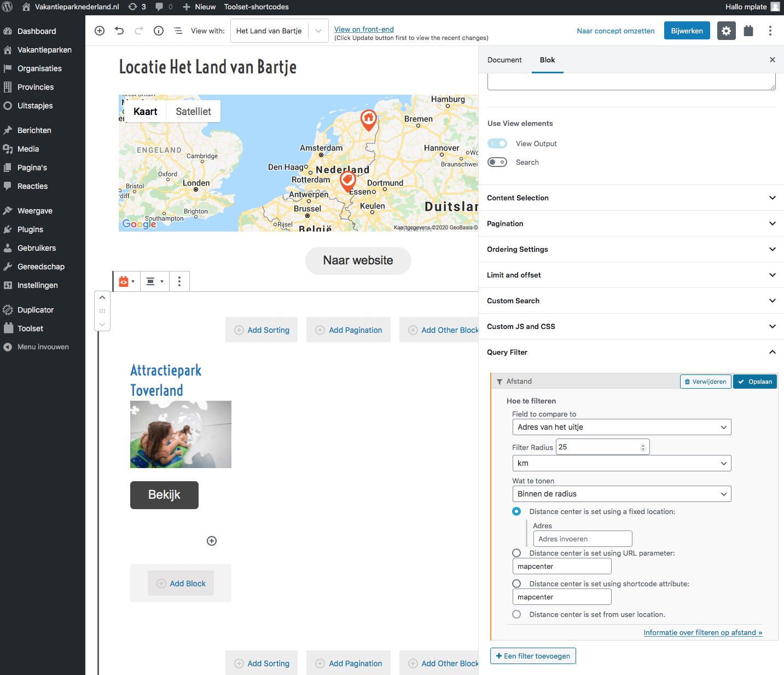784x675 pixels.
Task: Toggle the View Output switch
Action: 497,143
